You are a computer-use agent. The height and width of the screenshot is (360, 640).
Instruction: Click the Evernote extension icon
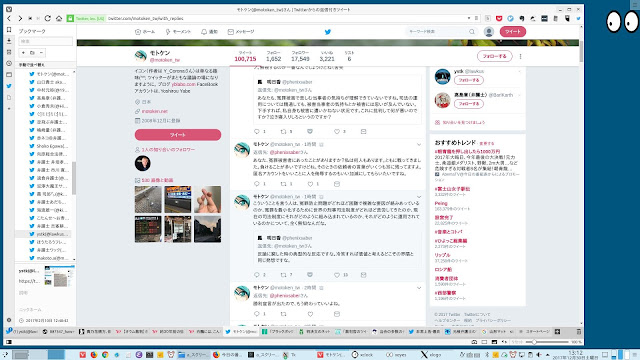pos(522,18)
